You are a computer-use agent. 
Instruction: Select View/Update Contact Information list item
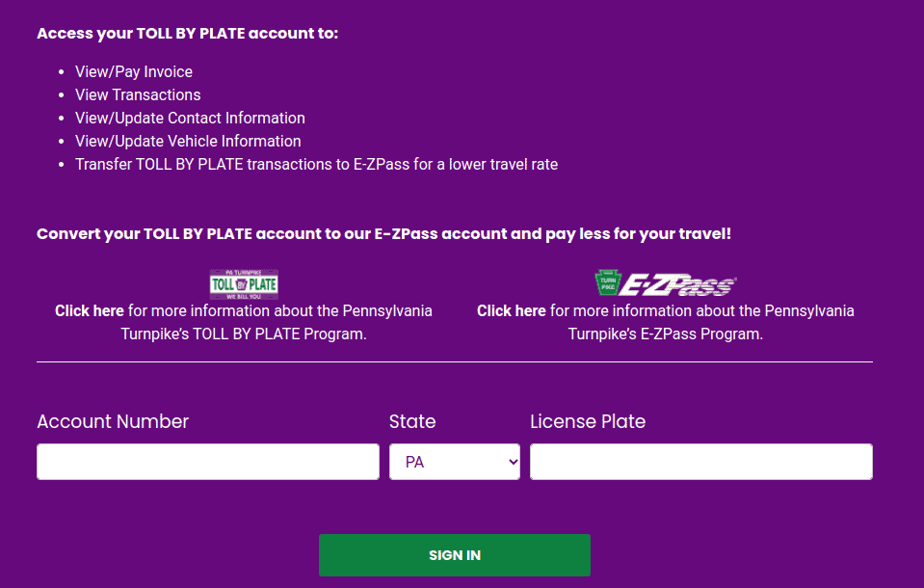click(190, 118)
